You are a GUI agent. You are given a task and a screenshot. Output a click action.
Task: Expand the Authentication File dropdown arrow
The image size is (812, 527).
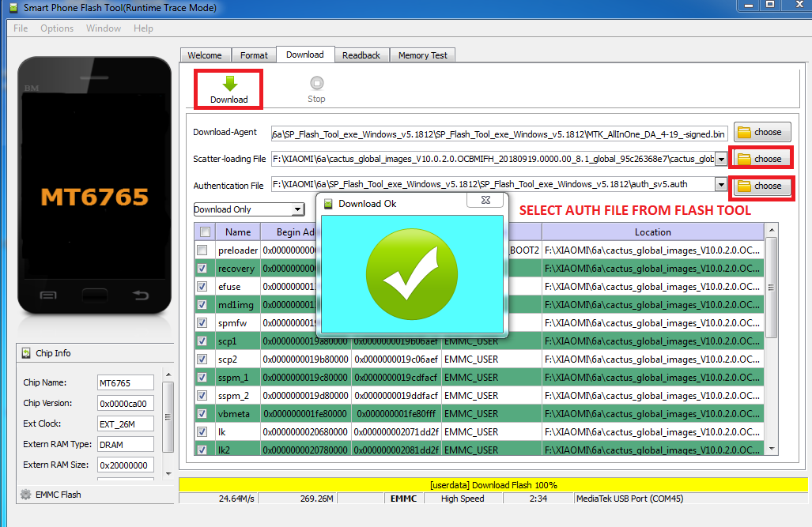pyautogui.click(x=721, y=184)
